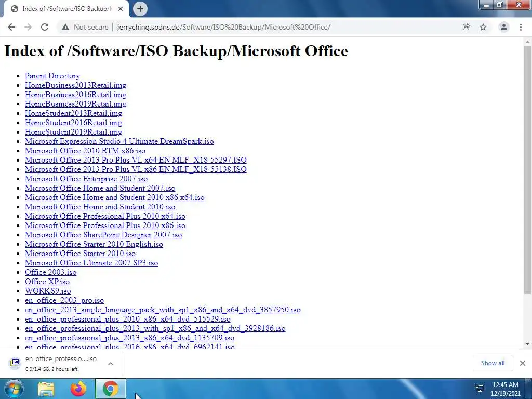Download HomeBusiness2013Retail.img
Viewport: 532px width, 399px height.
75,85
